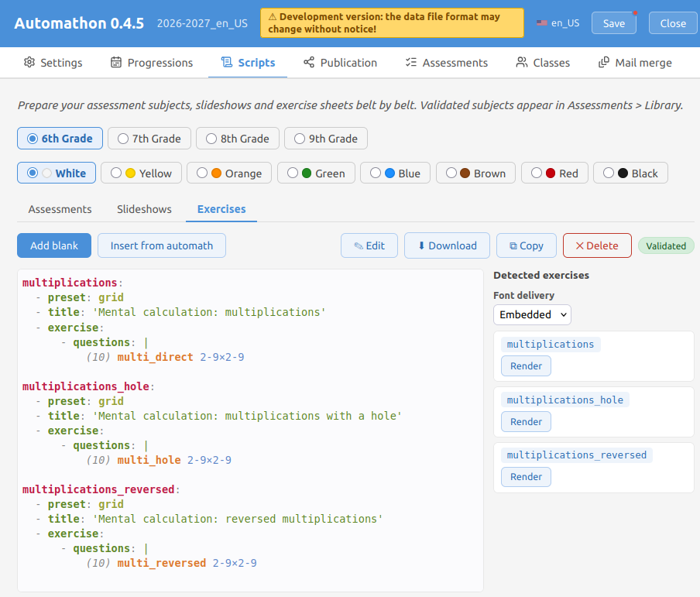This screenshot has width=700, height=597.
Task: Click the multiplications_reversed tag in Detected exercises
Action: point(576,455)
